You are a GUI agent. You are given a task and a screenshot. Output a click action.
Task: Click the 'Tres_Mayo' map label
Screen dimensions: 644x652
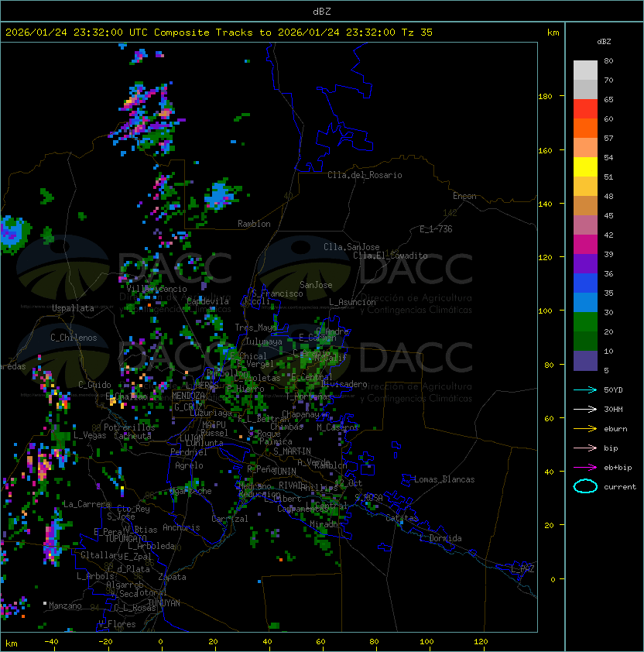(x=256, y=328)
